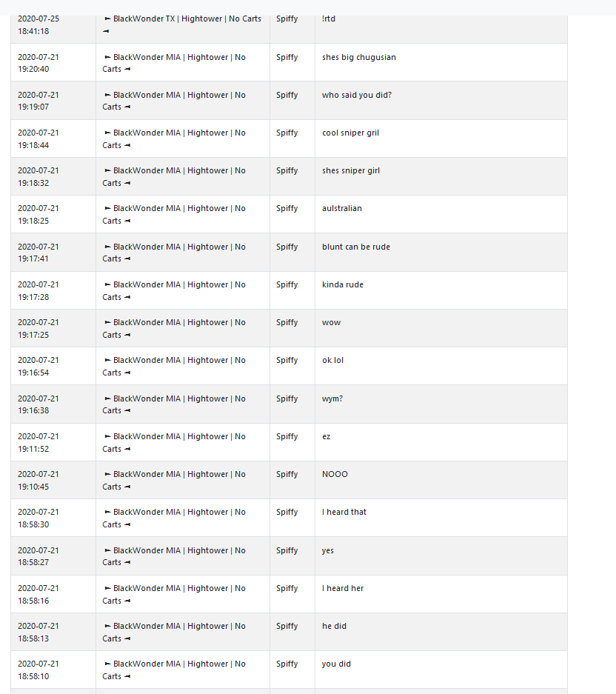The width and height of the screenshot is (616, 694).
Task: Click Spiffy beside 'blunt can be rude'
Action: [x=287, y=247]
